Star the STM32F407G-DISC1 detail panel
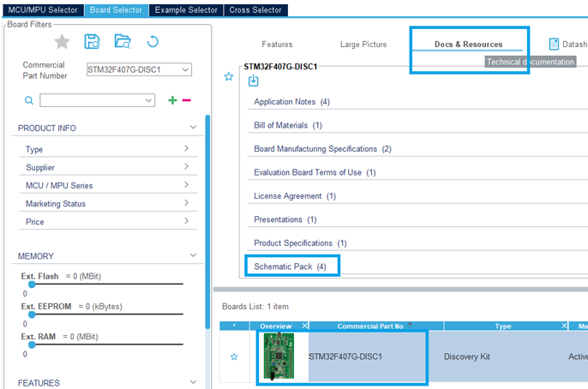588x389 pixels. click(229, 77)
